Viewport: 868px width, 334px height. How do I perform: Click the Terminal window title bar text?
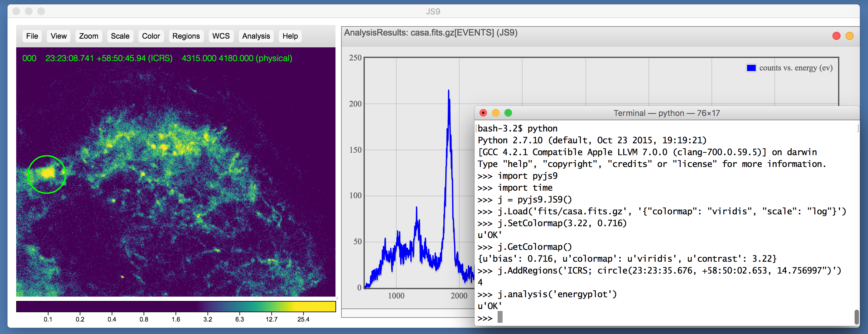click(666, 113)
